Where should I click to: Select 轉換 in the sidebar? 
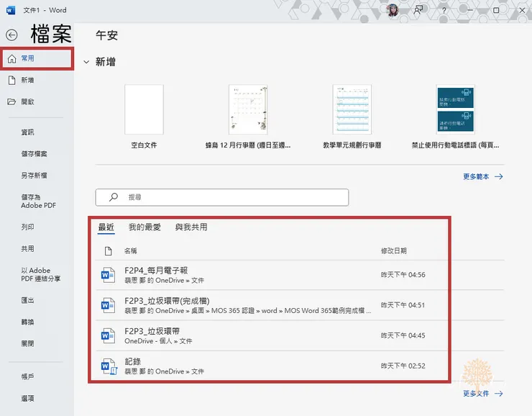27,322
